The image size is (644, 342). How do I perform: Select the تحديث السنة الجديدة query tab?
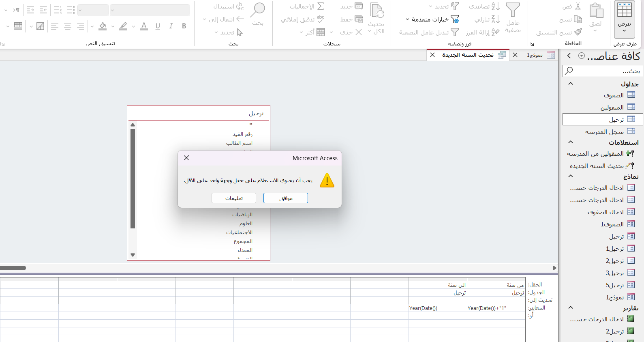point(468,55)
